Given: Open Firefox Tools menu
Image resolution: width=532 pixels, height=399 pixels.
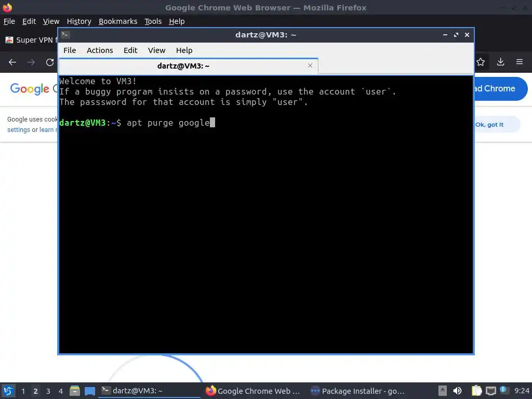Looking at the screenshot, I should tap(153, 21).
